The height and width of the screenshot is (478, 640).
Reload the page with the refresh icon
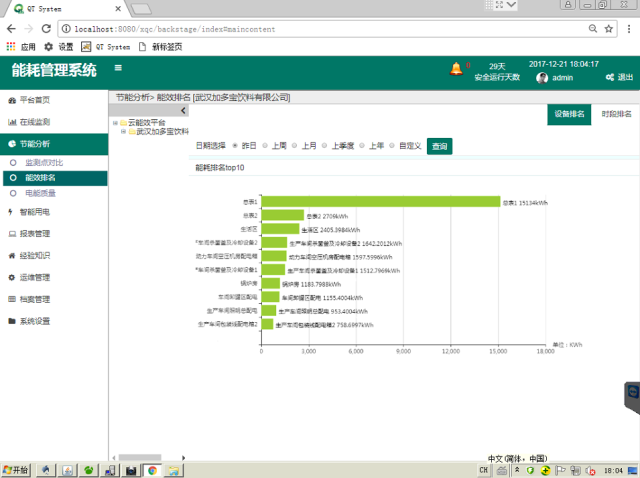coord(46,29)
